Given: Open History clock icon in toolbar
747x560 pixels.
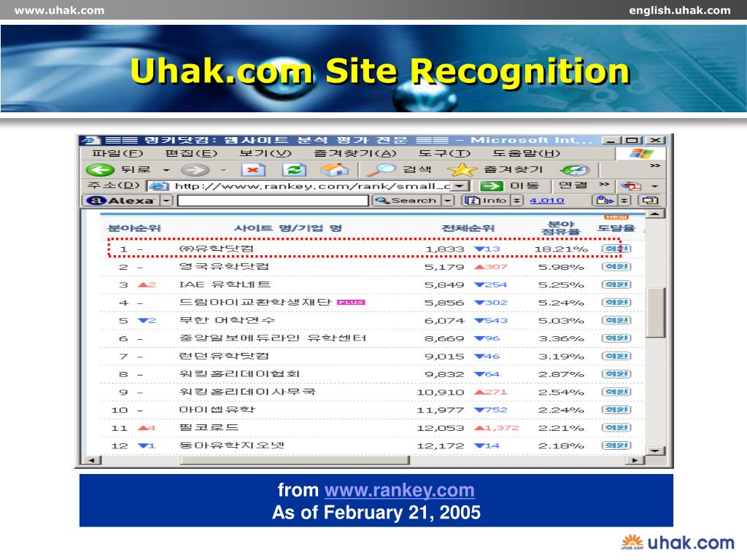Looking at the screenshot, I should pyautogui.click(x=575, y=169).
